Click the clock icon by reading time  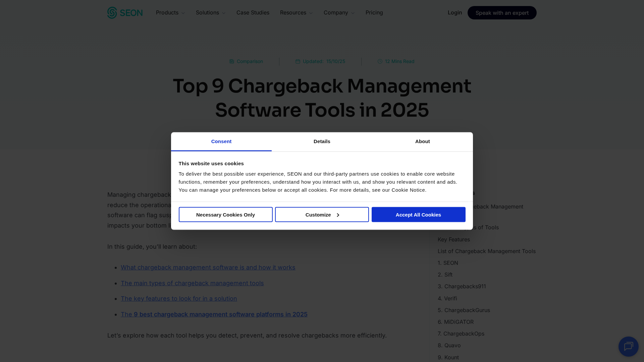click(x=380, y=61)
